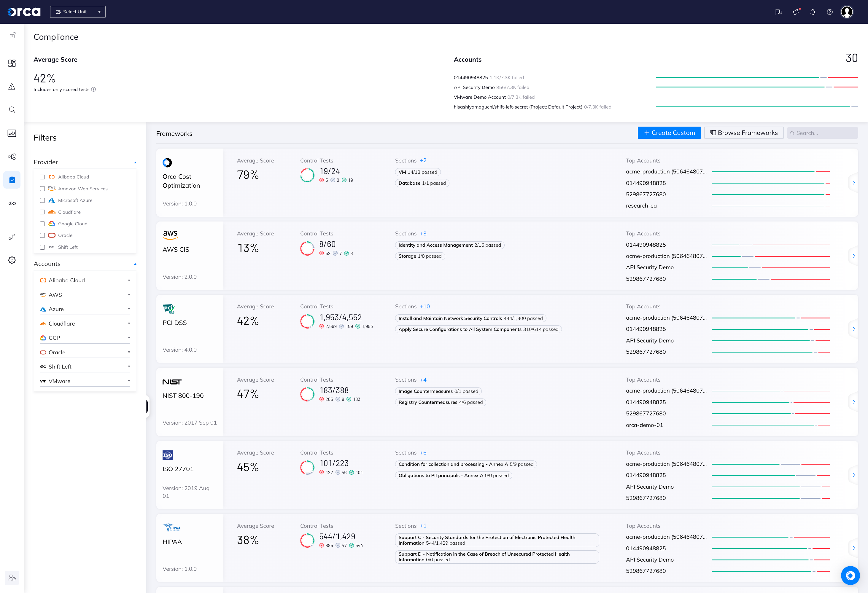Screen dimensions: 868x593
Task: Click the AWS CIS average score donut chart
Action: pyautogui.click(x=307, y=248)
